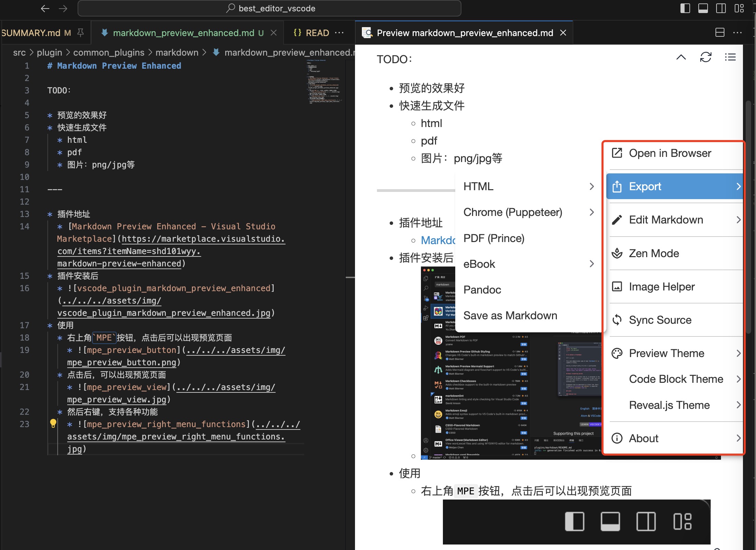Toggle the preview table of contents icon

[730, 57]
